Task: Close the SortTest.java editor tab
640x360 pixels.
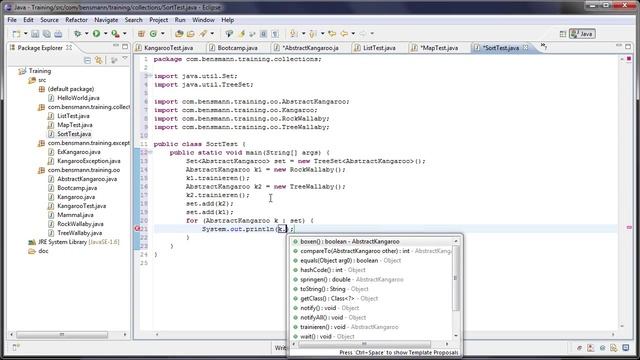Action: tap(525, 48)
